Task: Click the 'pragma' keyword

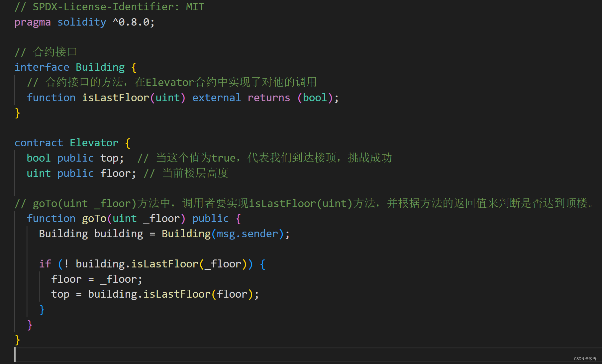Action: 33,22
